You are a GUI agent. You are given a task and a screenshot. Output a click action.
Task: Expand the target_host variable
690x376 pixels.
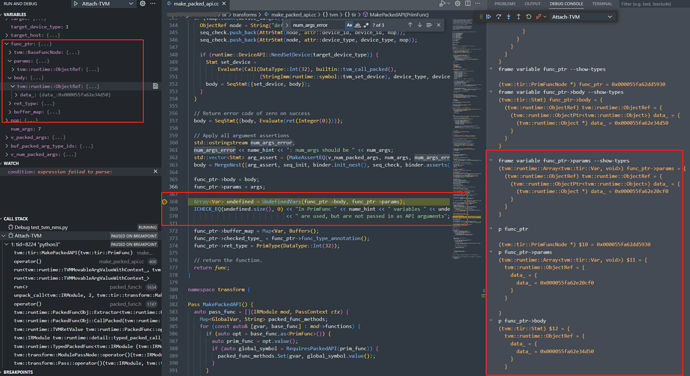7,35
